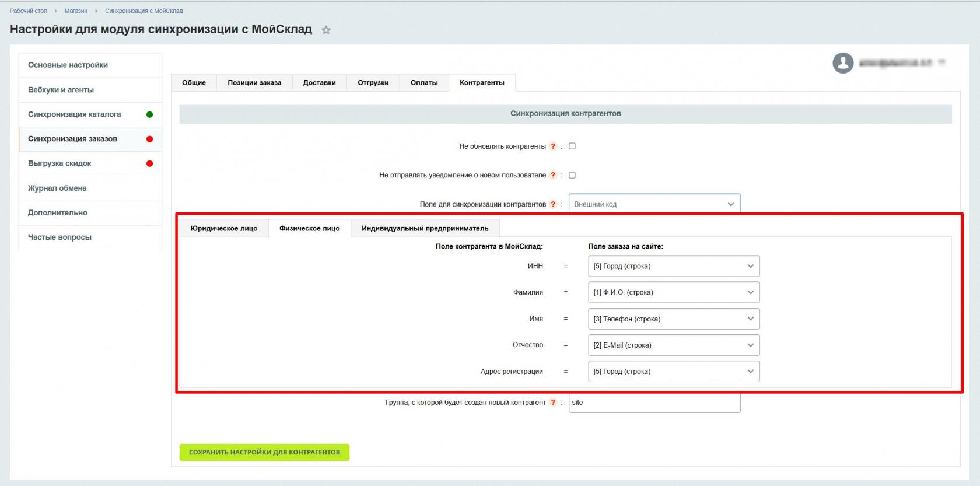Switch to the Оплаты tab
This screenshot has height=486, width=980.
[424, 83]
